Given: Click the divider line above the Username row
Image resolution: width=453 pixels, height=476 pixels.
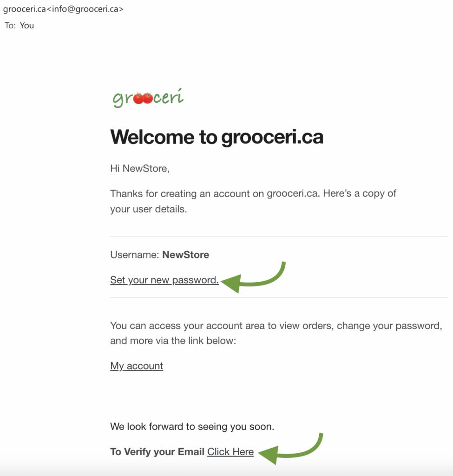Looking at the screenshot, I should [279, 237].
